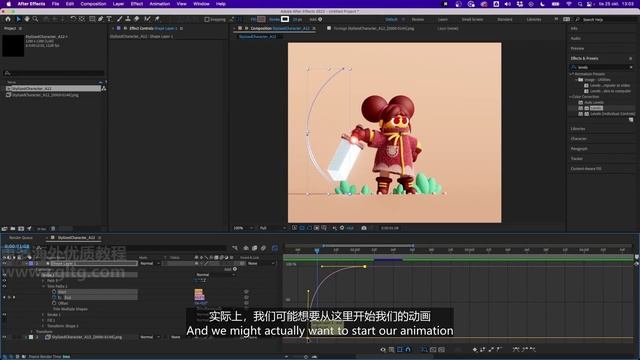Toggle the Start property stopwatch
640x360 pixels.
point(54,292)
